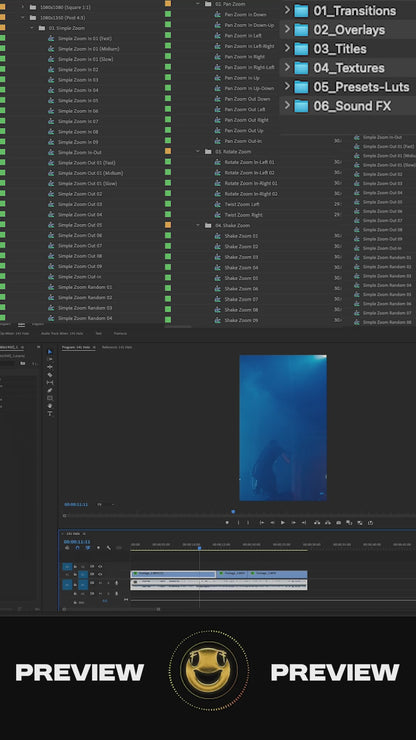416x740 pixels.
Task: Select the Track Select Forward tool
Action: coord(50,359)
